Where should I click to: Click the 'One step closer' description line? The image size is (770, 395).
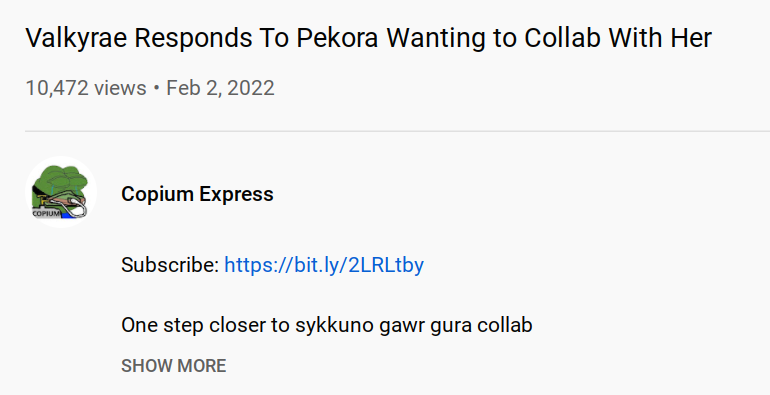327,325
